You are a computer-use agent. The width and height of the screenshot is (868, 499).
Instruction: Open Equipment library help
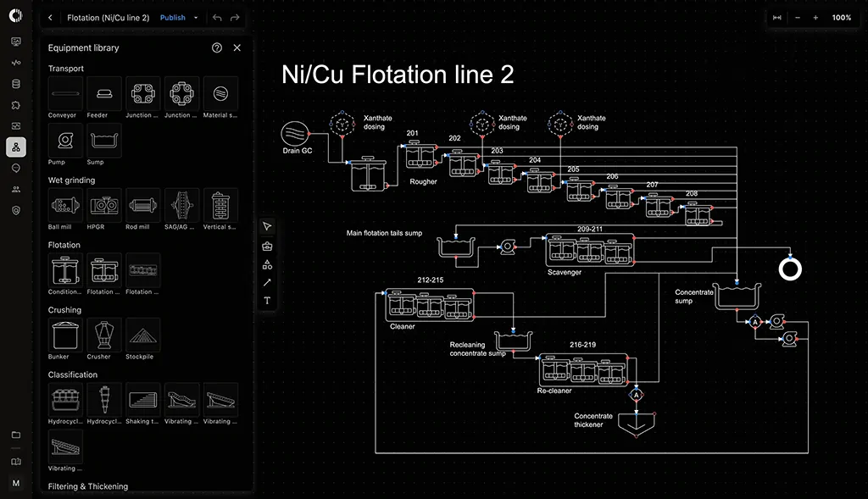(x=217, y=47)
